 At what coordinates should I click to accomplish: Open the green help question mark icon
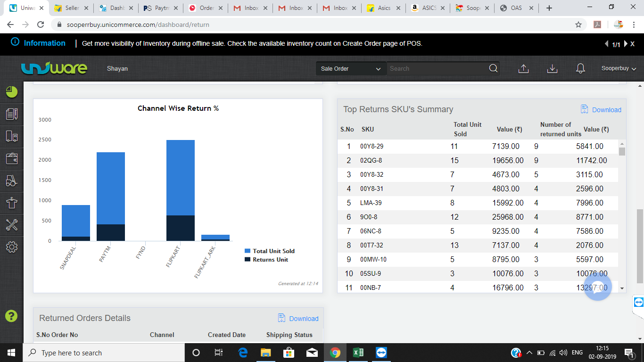pos(11,316)
